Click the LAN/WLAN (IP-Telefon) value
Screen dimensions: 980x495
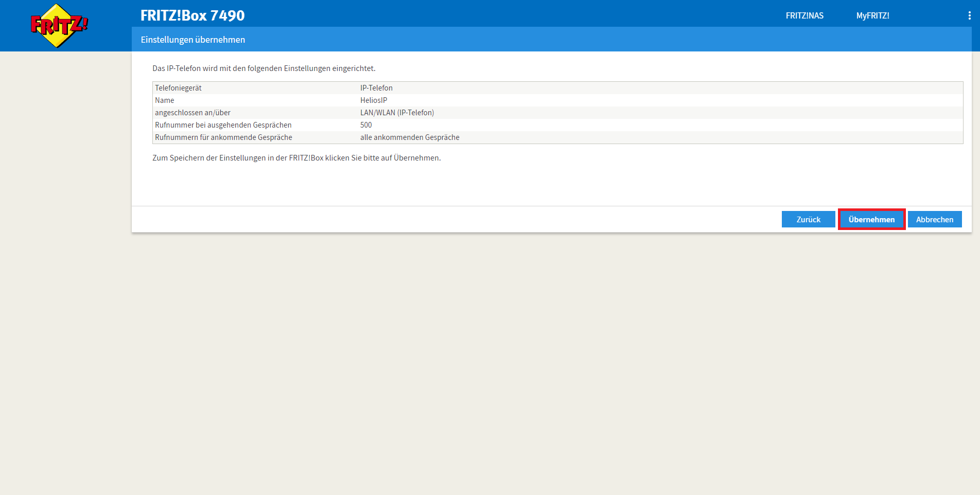397,113
